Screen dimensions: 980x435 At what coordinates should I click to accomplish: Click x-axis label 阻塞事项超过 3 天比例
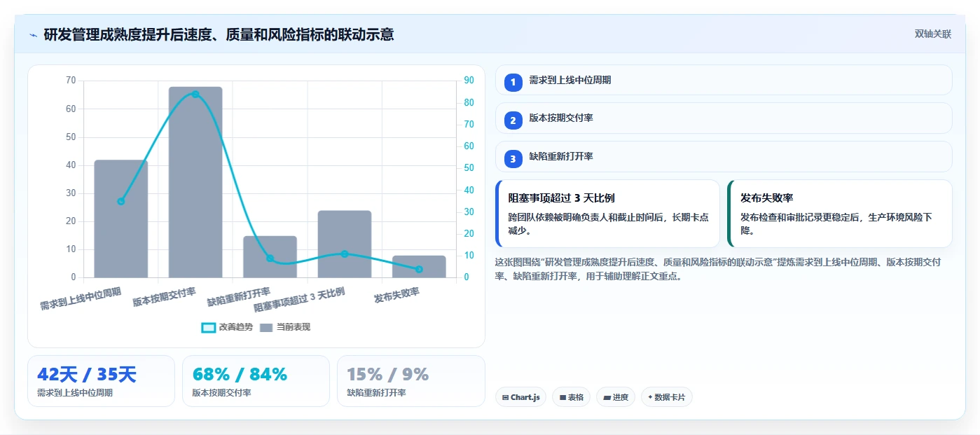click(299, 299)
